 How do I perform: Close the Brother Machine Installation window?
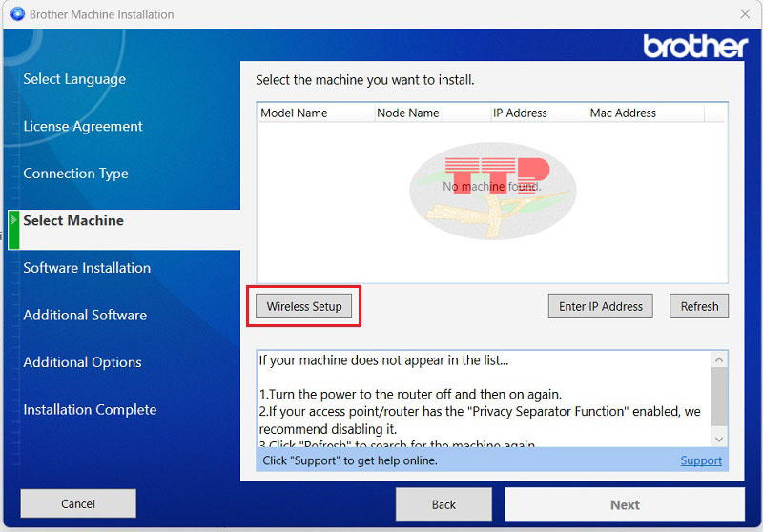[x=745, y=14]
